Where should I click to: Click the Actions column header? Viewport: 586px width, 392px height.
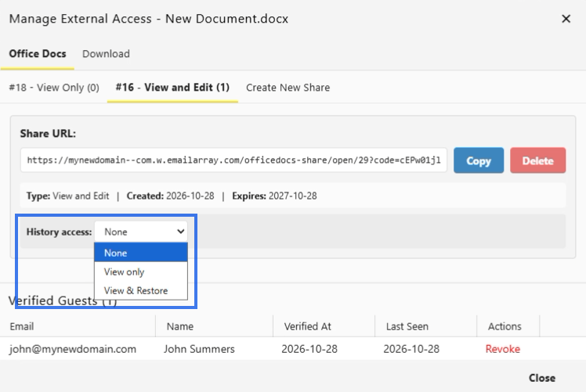click(508, 326)
